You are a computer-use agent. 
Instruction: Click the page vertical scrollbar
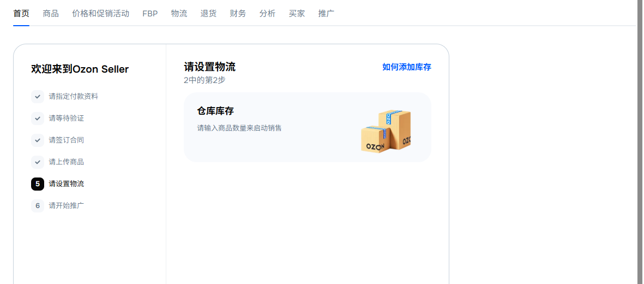[x=641, y=142]
